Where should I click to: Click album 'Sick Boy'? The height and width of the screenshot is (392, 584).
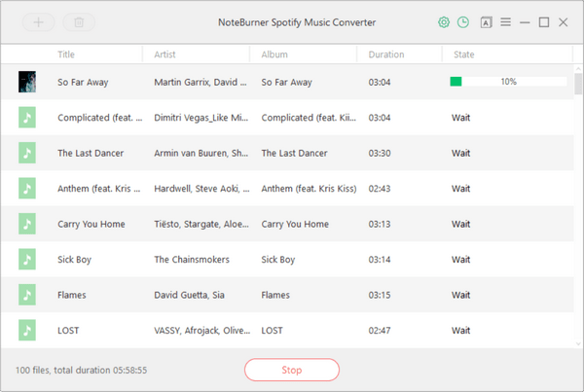[x=277, y=260]
